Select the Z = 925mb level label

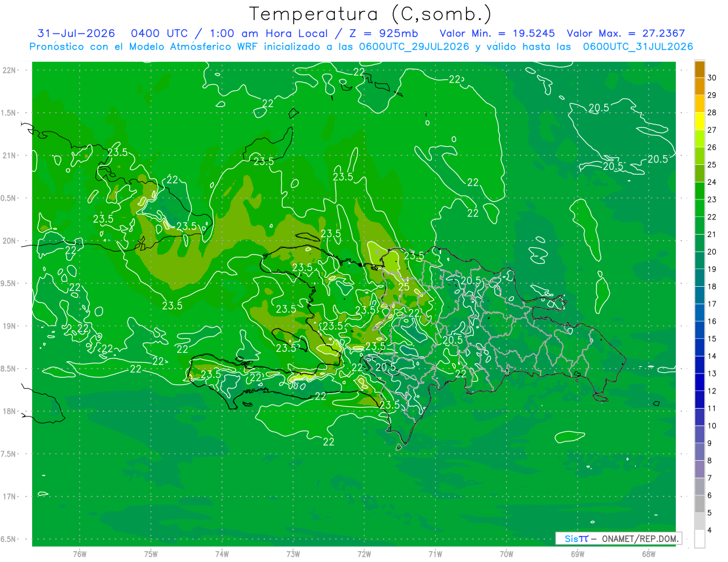(382, 33)
